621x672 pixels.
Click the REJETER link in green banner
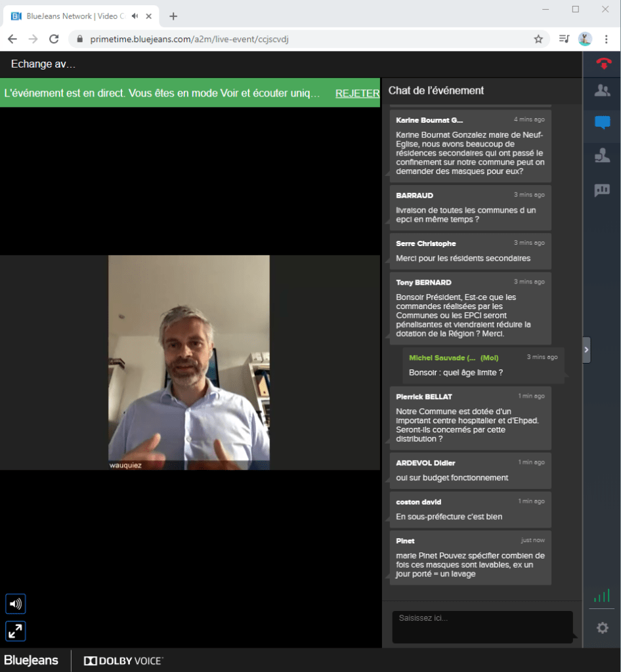(x=357, y=93)
